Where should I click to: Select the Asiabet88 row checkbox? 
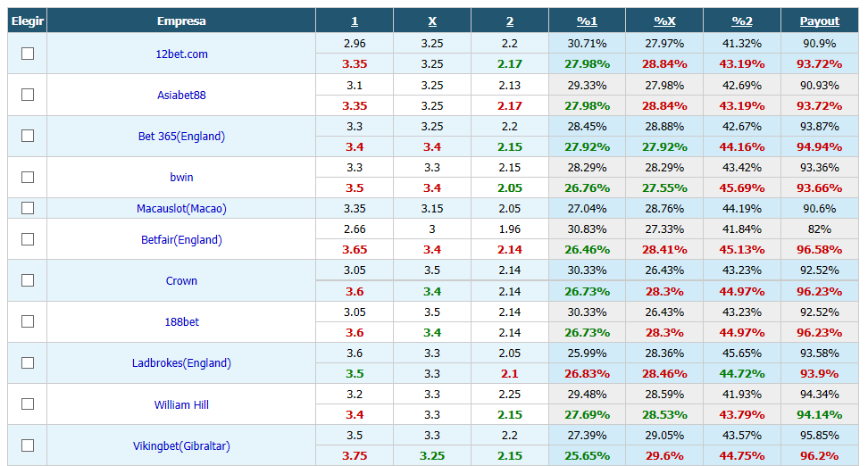click(x=28, y=95)
